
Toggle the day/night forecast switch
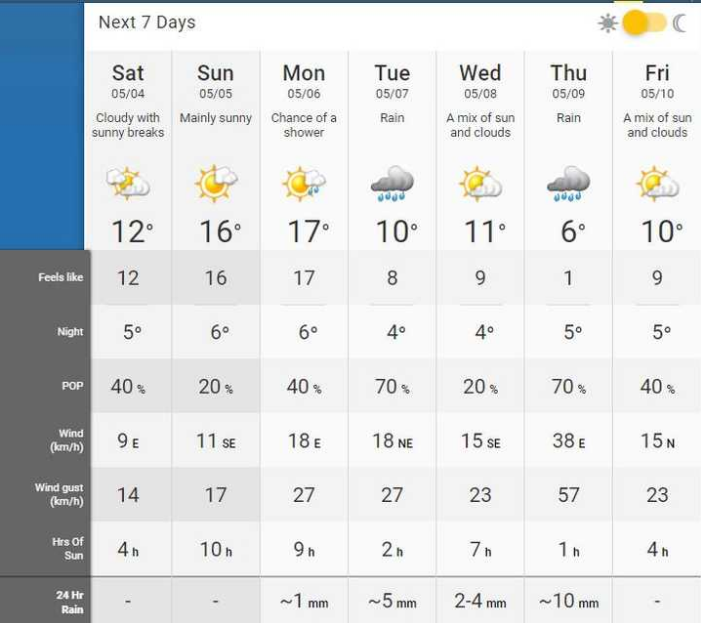click(x=644, y=23)
